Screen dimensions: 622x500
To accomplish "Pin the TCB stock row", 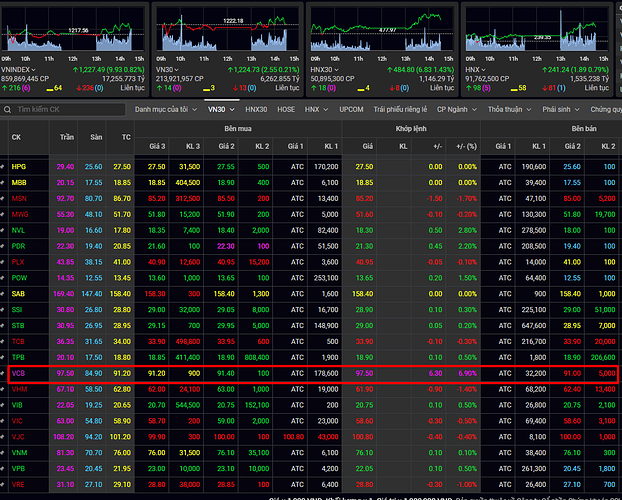I will [3, 341].
